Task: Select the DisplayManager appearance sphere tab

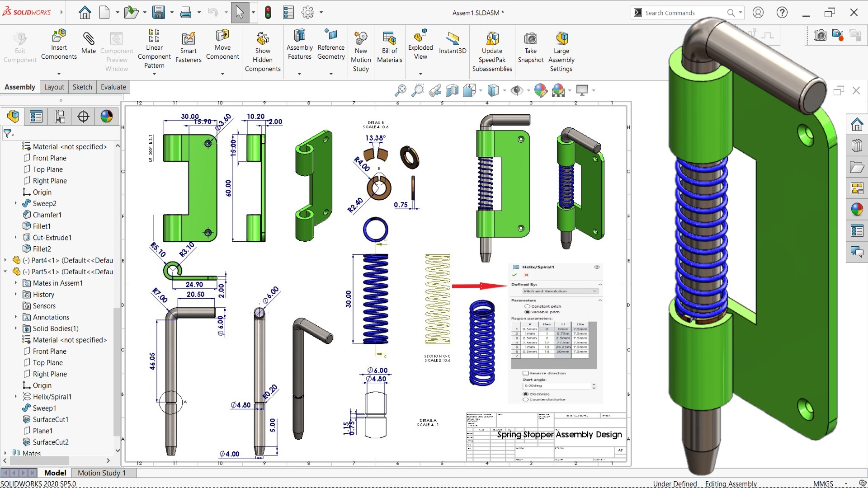Action: click(107, 117)
